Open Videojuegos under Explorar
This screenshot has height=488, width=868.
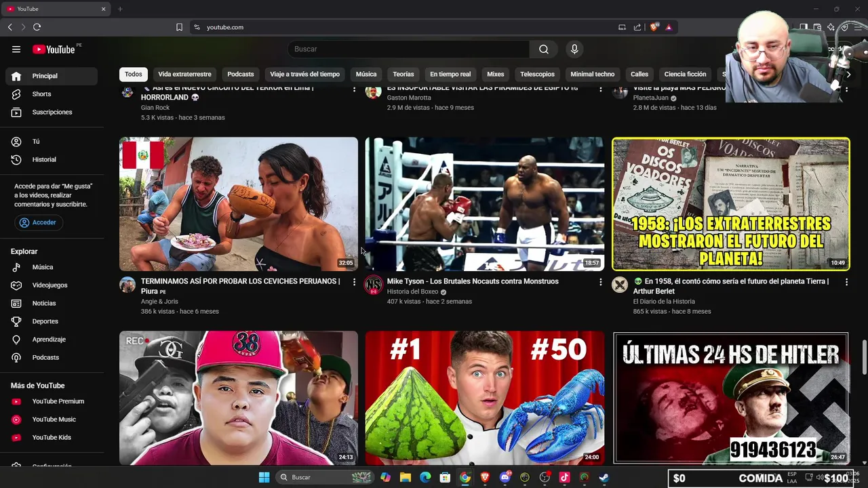[x=52, y=285]
